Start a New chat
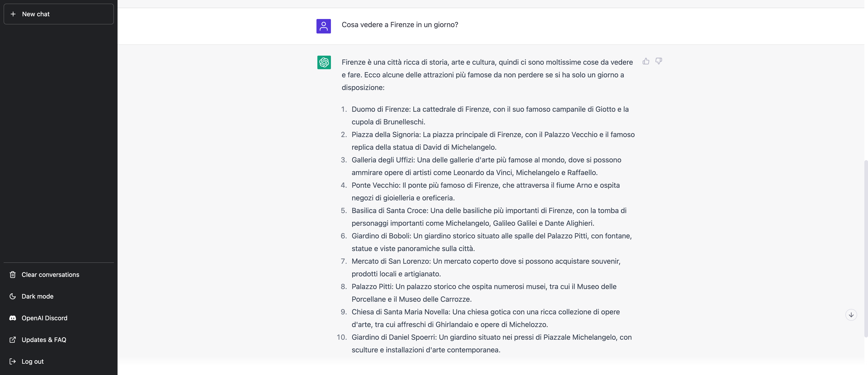868x375 pixels. pyautogui.click(x=59, y=14)
